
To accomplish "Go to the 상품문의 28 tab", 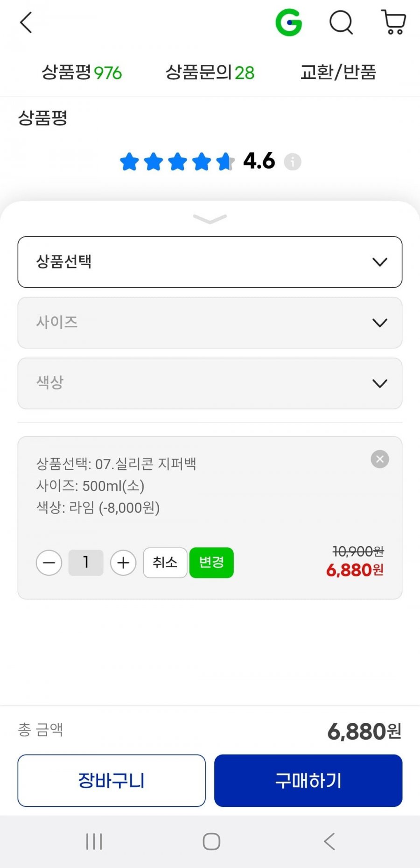I will 210,73.
